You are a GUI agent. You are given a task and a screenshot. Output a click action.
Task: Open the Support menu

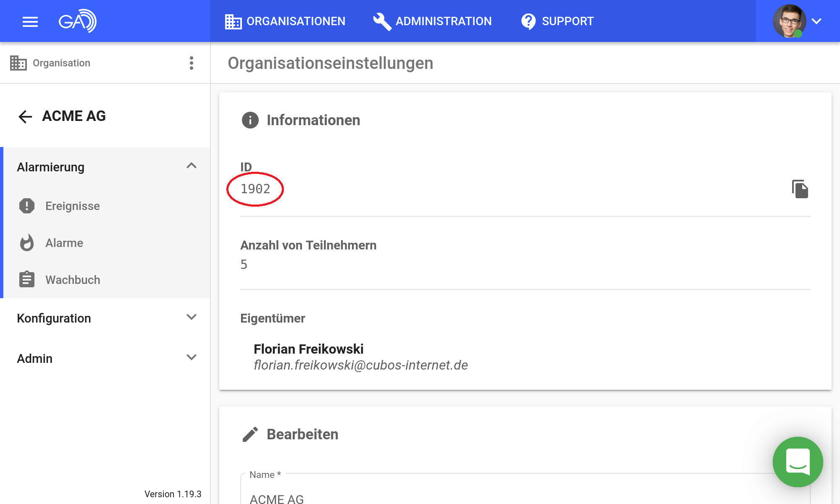(568, 21)
